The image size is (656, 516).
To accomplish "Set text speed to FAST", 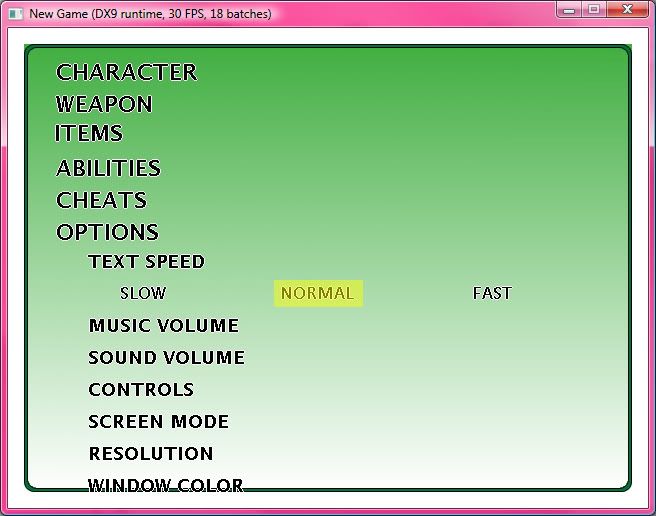I will coord(492,293).
